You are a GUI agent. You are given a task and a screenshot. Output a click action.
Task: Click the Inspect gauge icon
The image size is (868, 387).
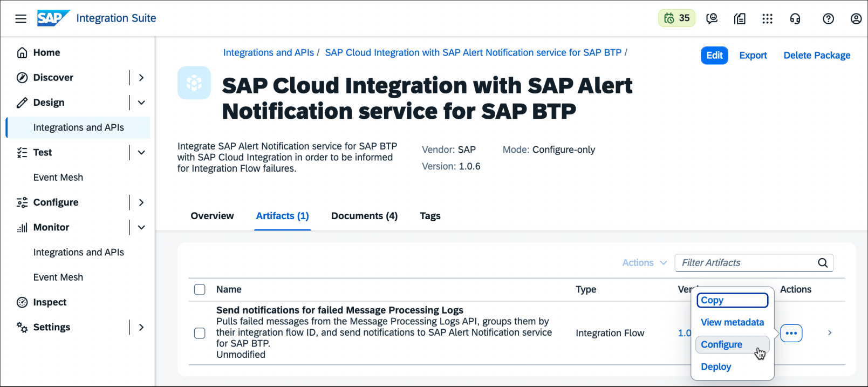(x=22, y=302)
